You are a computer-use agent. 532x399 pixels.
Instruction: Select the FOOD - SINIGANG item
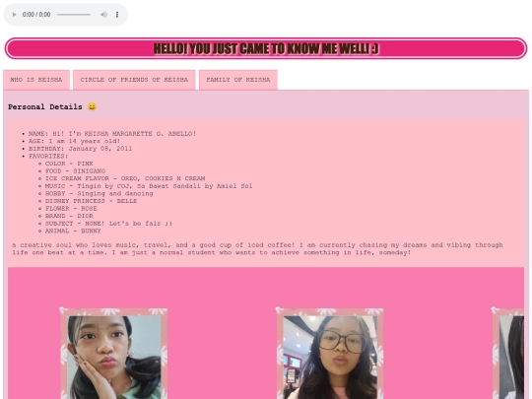tap(75, 171)
